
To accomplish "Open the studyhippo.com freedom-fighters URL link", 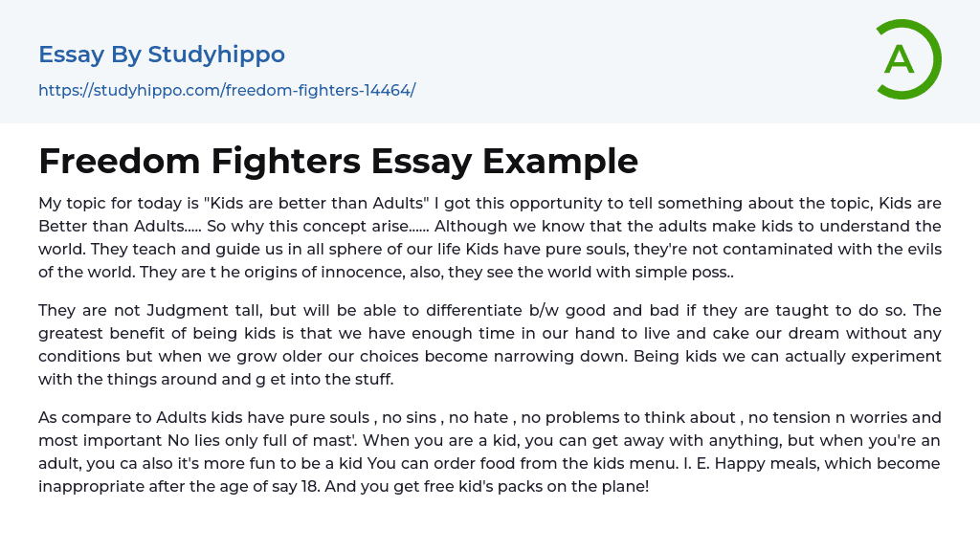I will (227, 90).
